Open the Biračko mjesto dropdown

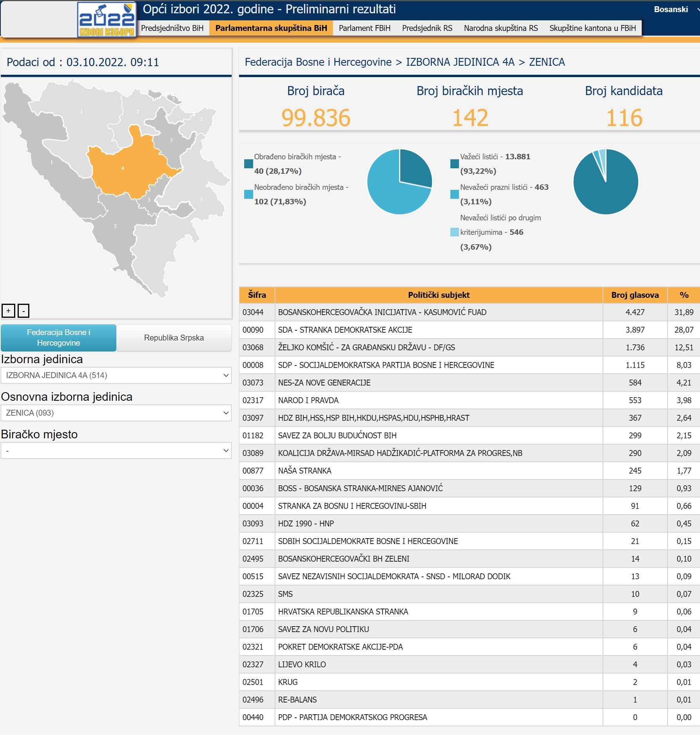coord(116,450)
